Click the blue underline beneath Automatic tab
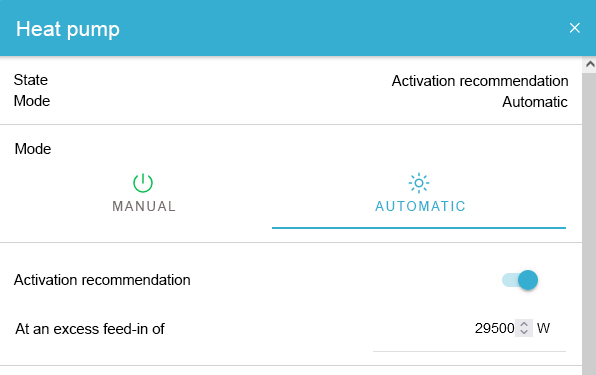The image size is (596, 375). 419,228
